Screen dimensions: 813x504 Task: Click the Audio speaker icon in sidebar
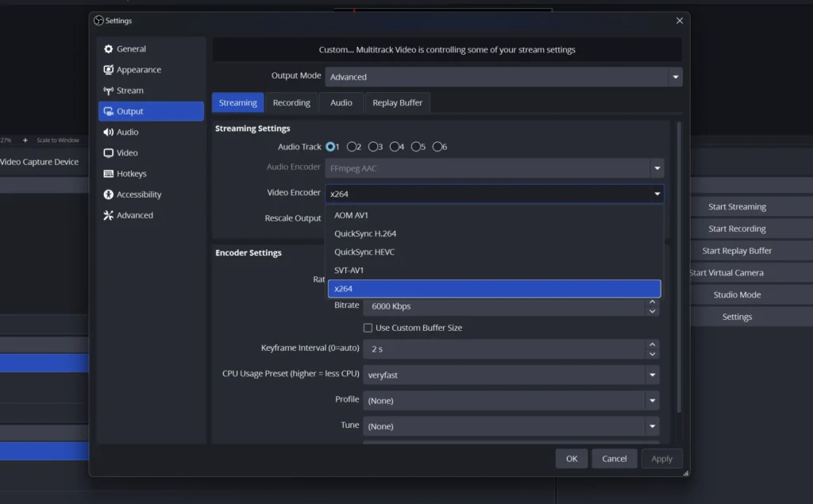[x=108, y=133]
